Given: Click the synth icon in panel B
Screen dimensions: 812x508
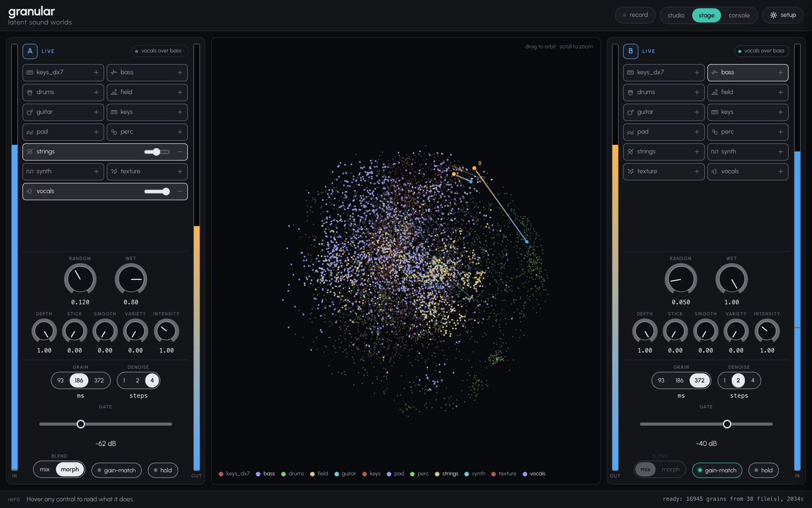Looking at the screenshot, I should click(x=715, y=152).
